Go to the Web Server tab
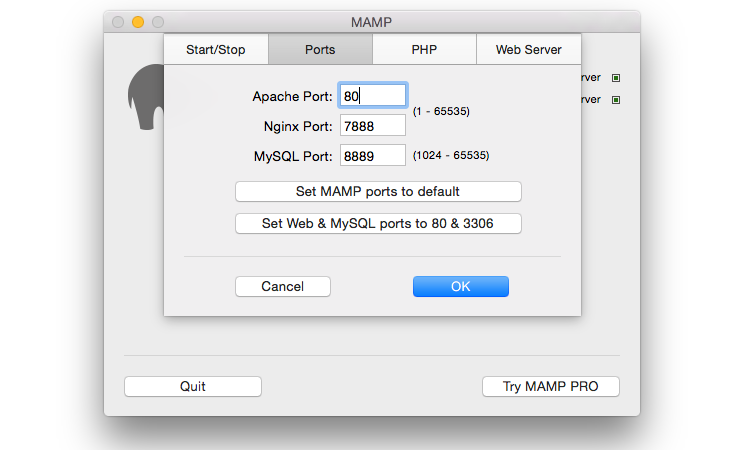 pos(529,49)
